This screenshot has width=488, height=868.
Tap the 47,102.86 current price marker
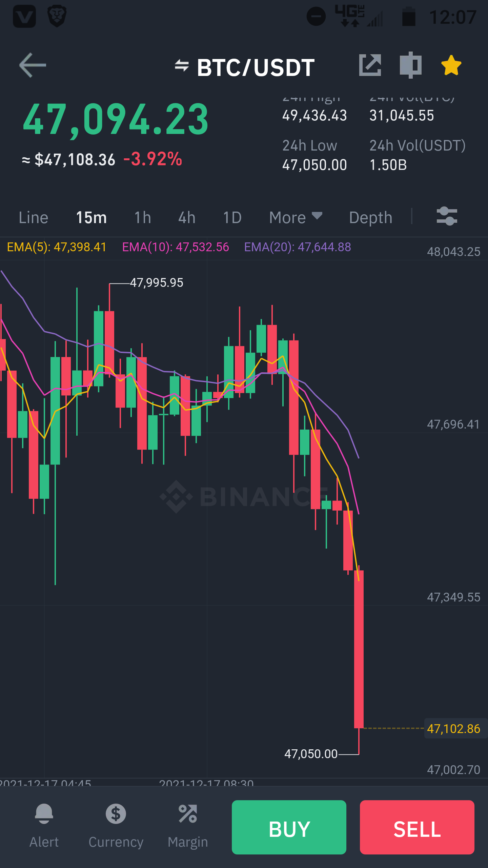(454, 728)
